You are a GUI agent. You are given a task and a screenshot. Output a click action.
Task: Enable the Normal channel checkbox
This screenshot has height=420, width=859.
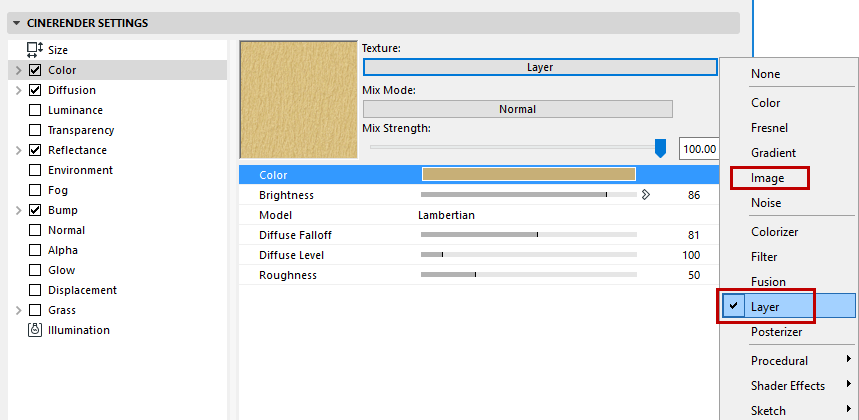35,230
